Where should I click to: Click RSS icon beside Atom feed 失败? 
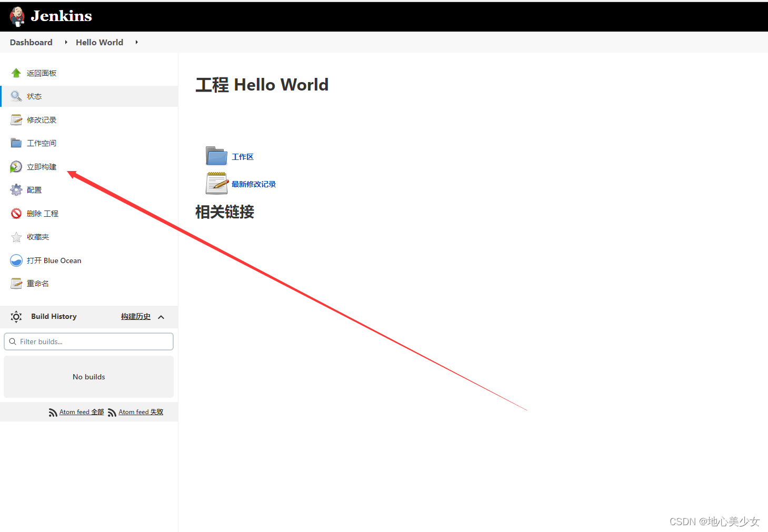[x=112, y=413]
